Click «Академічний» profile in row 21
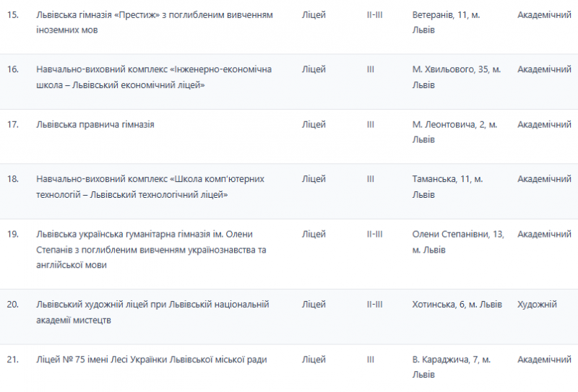 point(544,360)
